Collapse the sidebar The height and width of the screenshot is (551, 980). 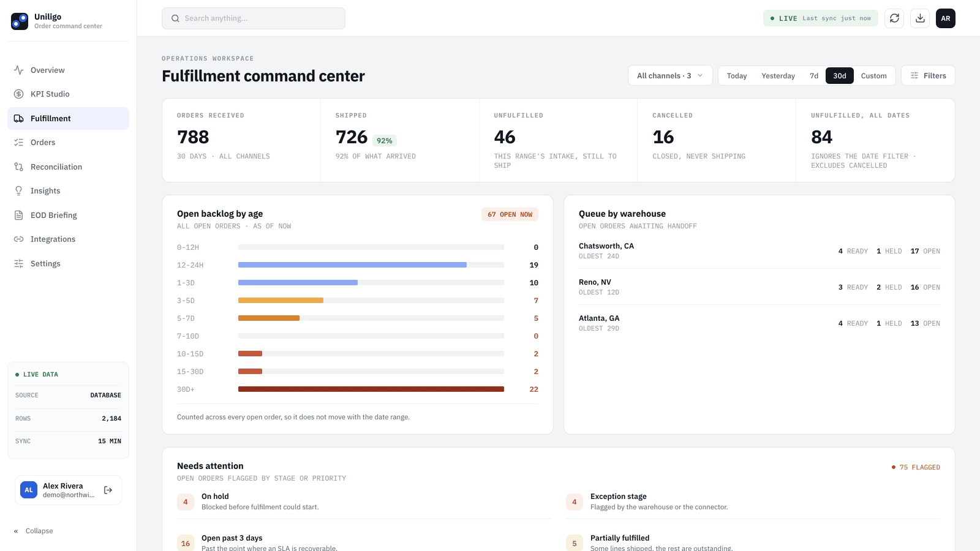(x=34, y=531)
